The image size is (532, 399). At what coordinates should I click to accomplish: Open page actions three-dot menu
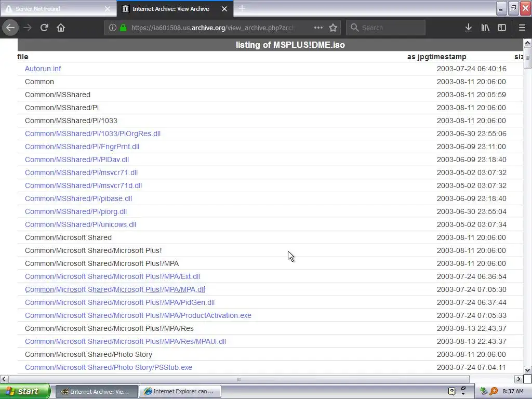click(x=318, y=28)
